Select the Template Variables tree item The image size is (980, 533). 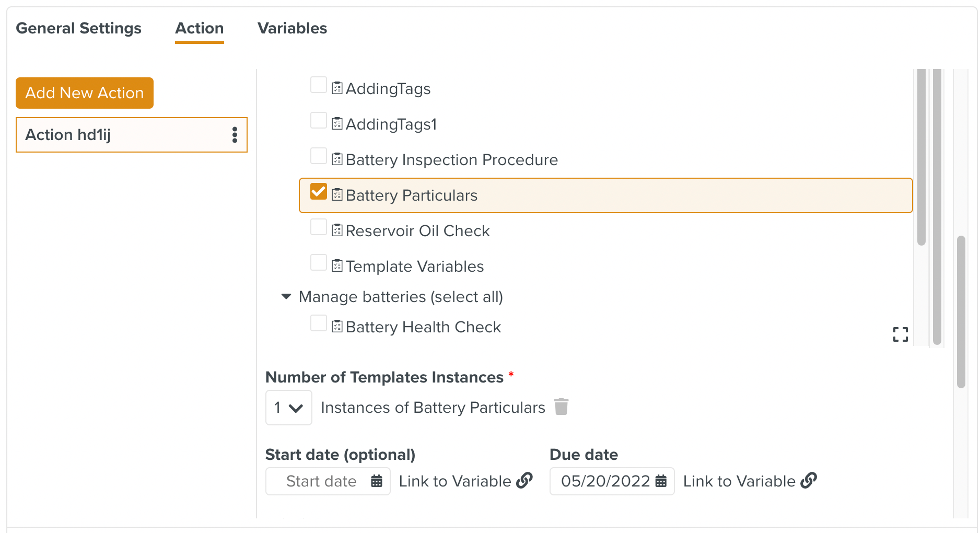414,266
